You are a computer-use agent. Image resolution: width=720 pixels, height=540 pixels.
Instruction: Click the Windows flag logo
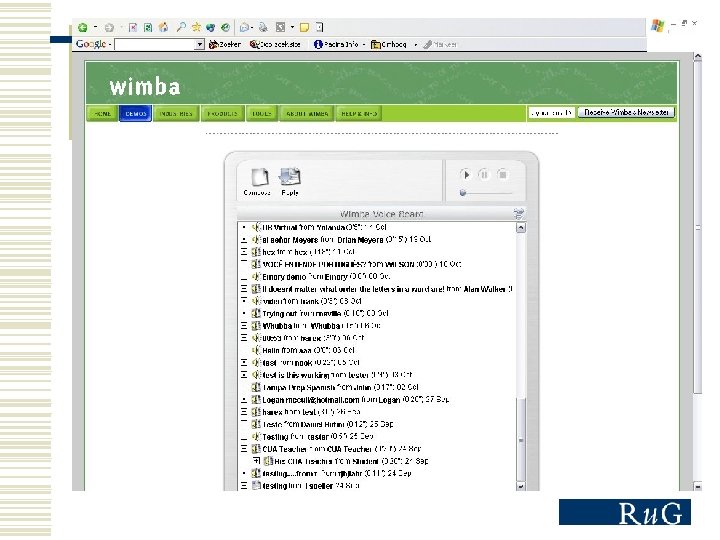click(x=658, y=26)
